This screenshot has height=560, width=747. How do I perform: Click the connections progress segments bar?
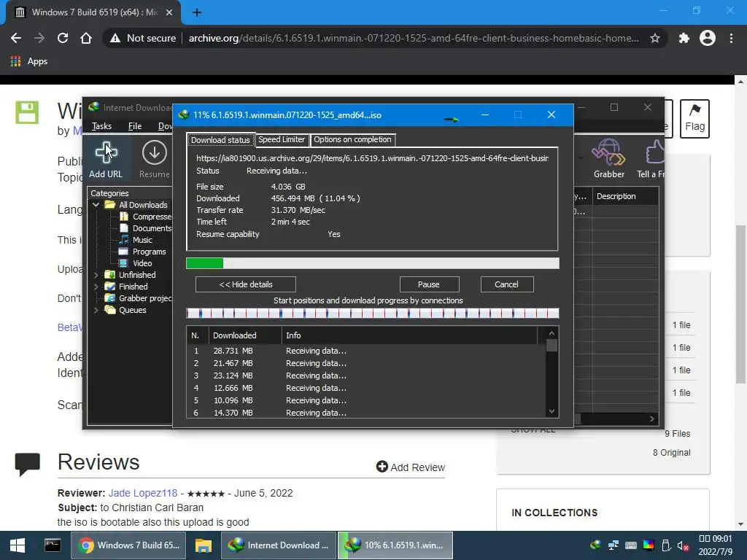[x=373, y=314]
